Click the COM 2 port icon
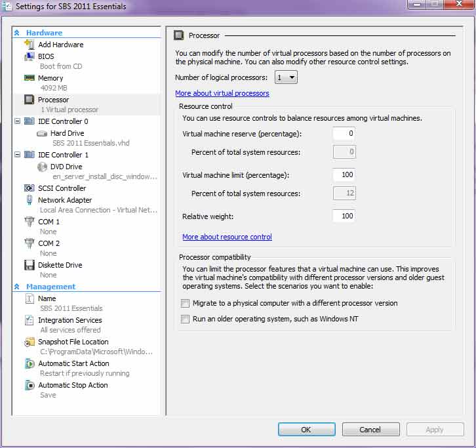Viewport: 476px width, 448px height. 30,243
